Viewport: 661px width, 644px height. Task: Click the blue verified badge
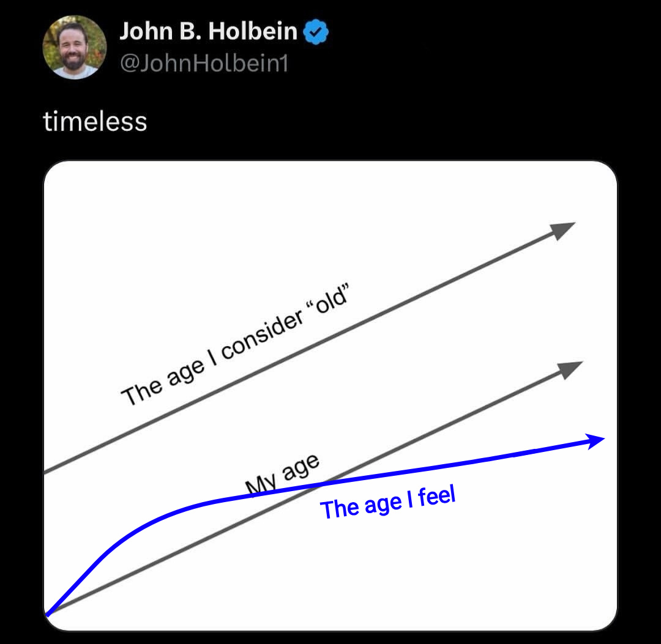pos(317,32)
